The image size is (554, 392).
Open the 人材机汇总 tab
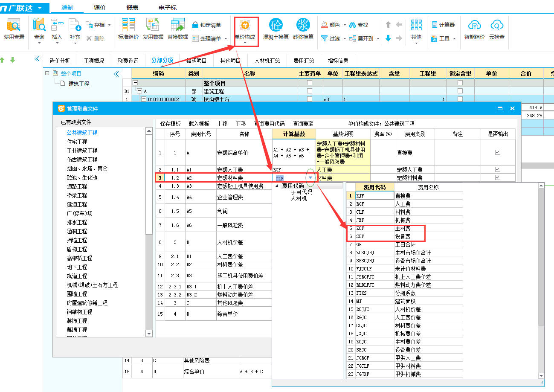coord(267,61)
